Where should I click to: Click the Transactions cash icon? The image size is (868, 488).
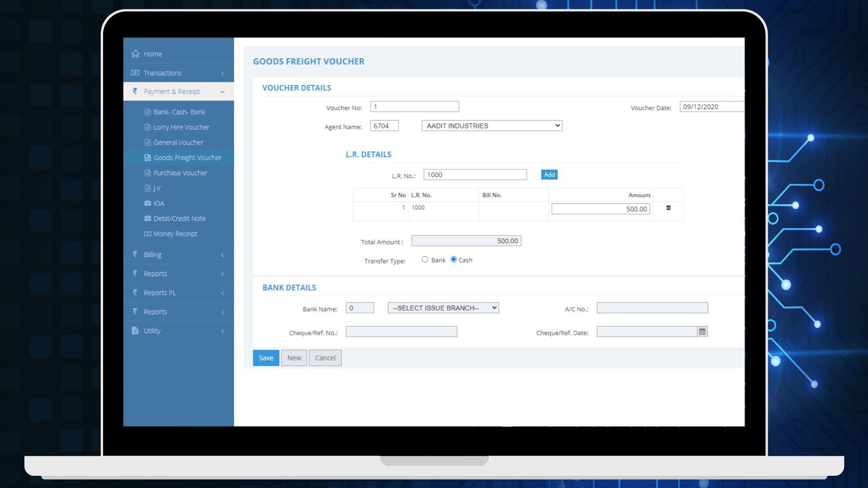tap(135, 73)
